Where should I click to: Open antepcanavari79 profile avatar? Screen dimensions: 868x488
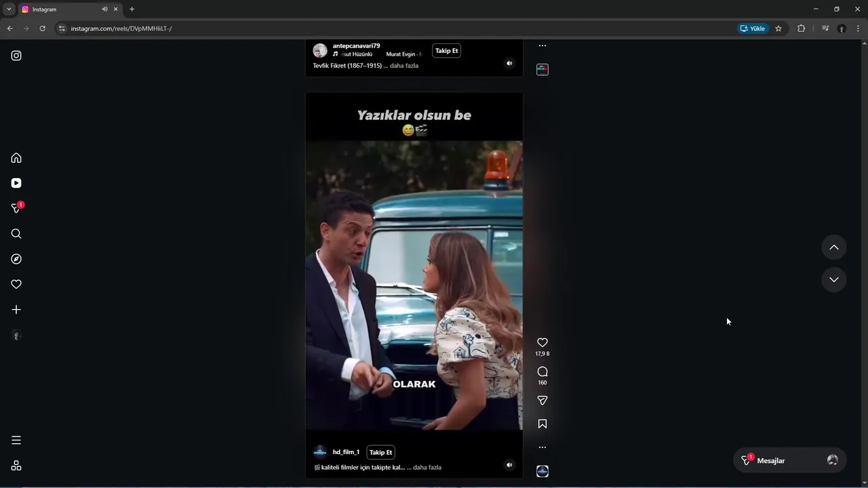pyautogui.click(x=320, y=51)
